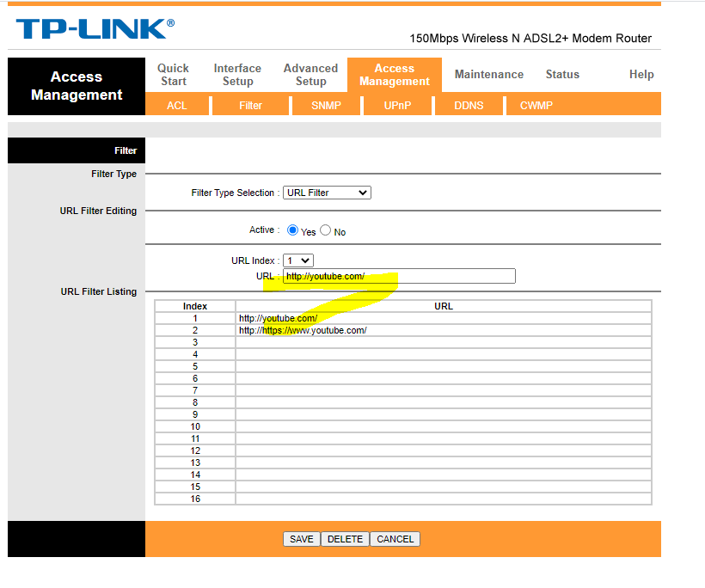Open the Maintenance tab
The height and width of the screenshot is (588, 705).
(x=489, y=74)
